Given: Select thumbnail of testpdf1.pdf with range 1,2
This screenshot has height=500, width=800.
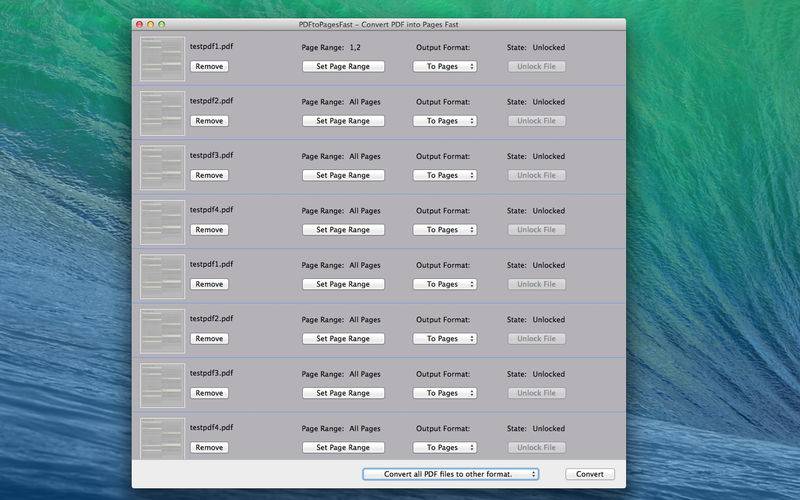Looking at the screenshot, I should [x=162, y=59].
